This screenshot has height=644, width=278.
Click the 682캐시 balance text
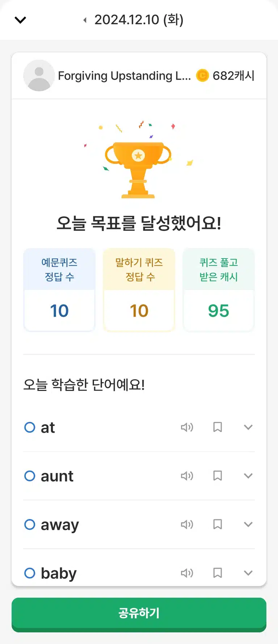click(x=233, y=76)
